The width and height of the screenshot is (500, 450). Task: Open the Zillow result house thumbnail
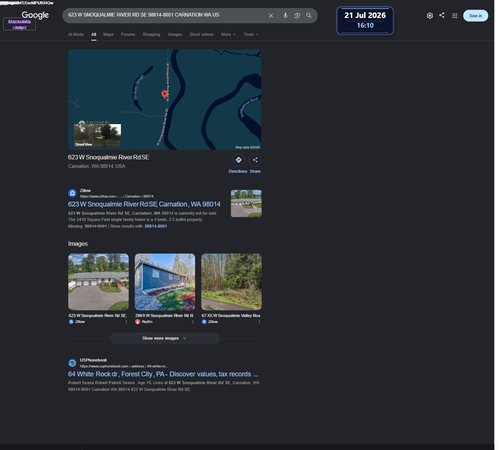coord(246,203)
